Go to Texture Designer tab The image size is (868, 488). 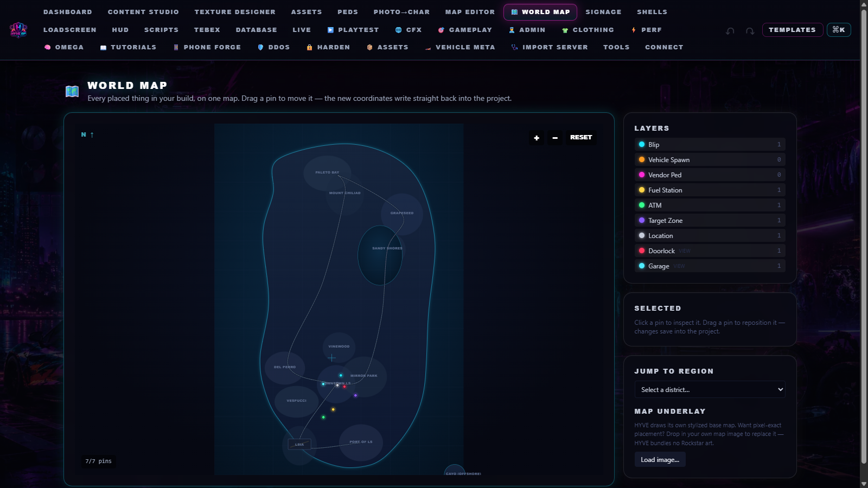click(235, 12)
